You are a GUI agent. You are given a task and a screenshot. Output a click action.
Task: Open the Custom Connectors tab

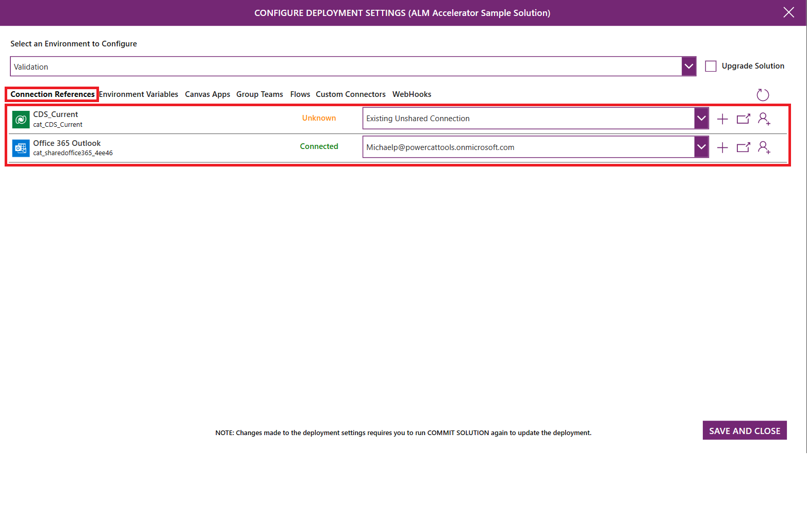coord(351,94)
